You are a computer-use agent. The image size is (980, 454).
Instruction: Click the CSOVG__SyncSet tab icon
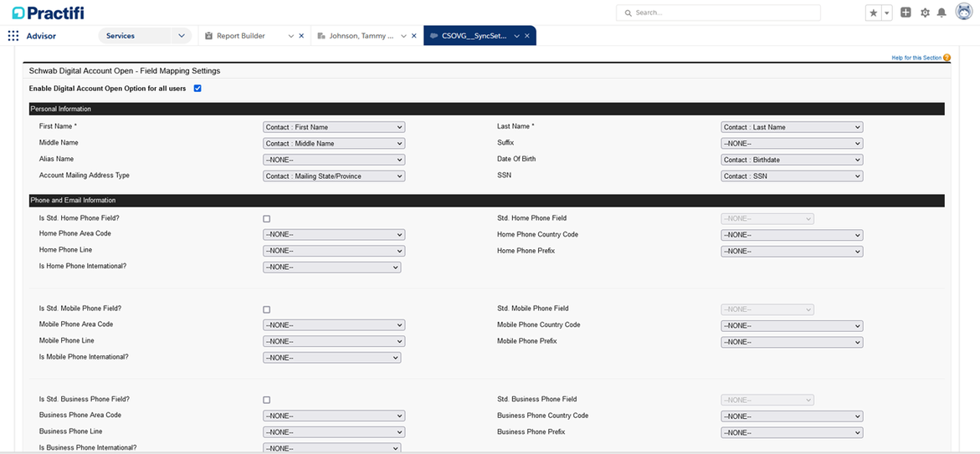click(x=434, y=36)
